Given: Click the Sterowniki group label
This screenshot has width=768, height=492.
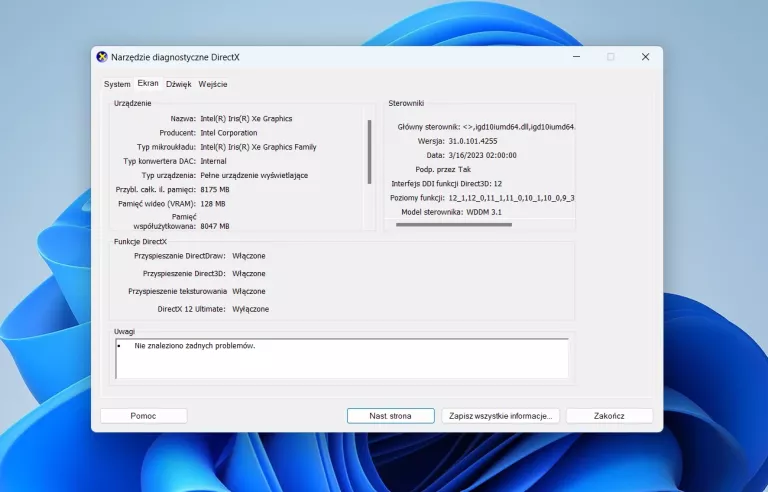Looking at the screenshot, I should pos(406,103).
